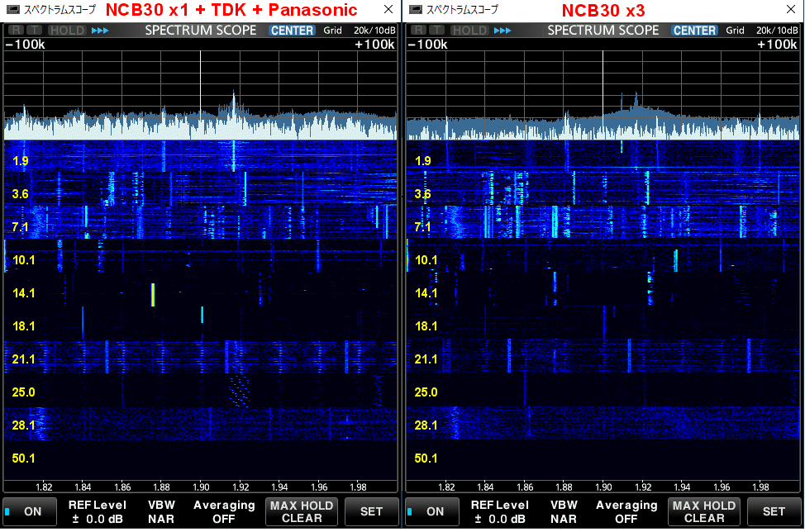The height and width of the screenshot is (532, 805).
Task: Toggle the ON button in right scope
Action: point(432,511)
